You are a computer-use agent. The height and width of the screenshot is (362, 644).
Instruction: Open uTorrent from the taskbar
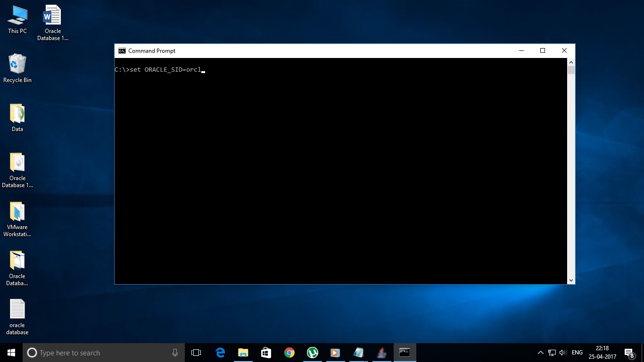tap(312, 353)
